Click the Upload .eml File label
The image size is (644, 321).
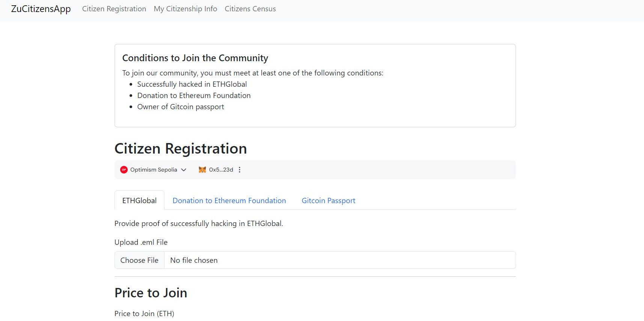(x=141, y=242)
